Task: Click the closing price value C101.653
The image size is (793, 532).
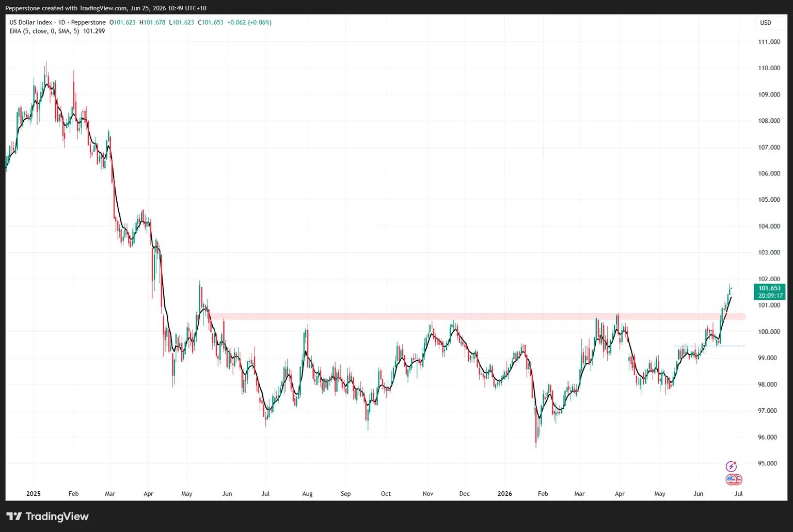Action: pyautogui.click(x=211, y=22)
